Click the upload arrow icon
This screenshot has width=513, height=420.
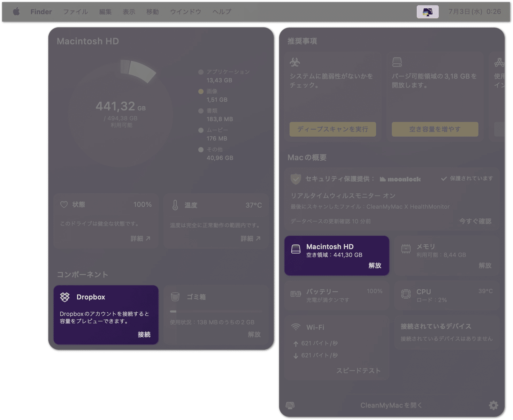[296, 344]
